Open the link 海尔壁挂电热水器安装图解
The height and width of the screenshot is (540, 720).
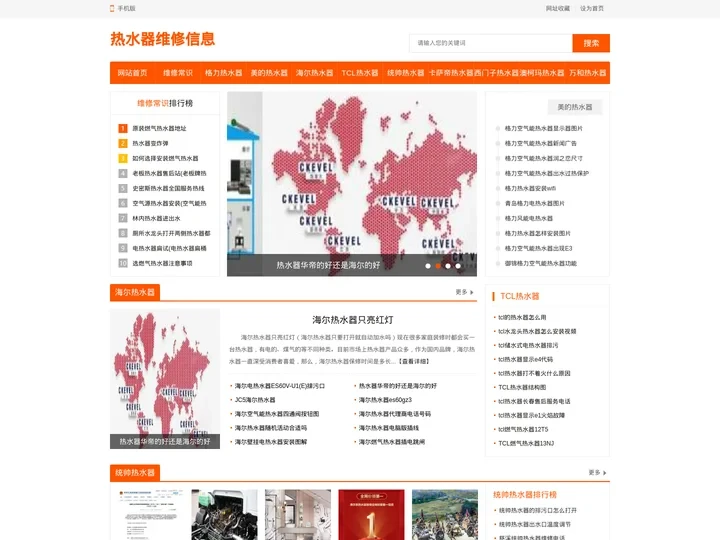pos(271,442)
